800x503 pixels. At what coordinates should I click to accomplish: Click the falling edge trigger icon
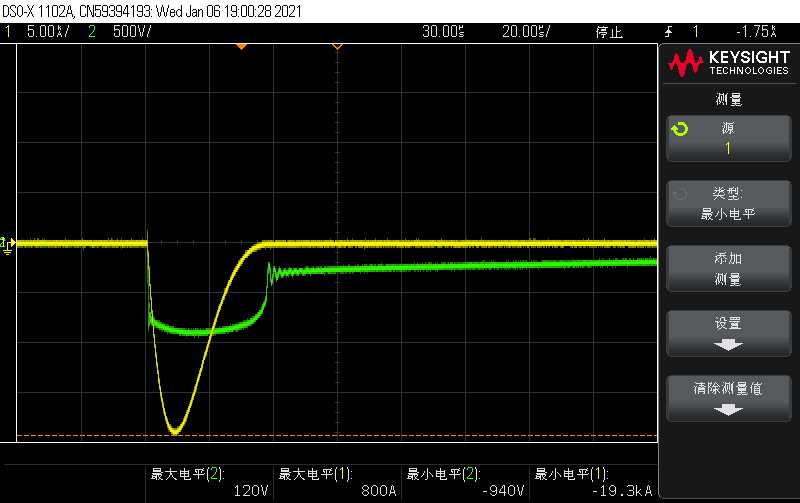(x=668, y=32)
